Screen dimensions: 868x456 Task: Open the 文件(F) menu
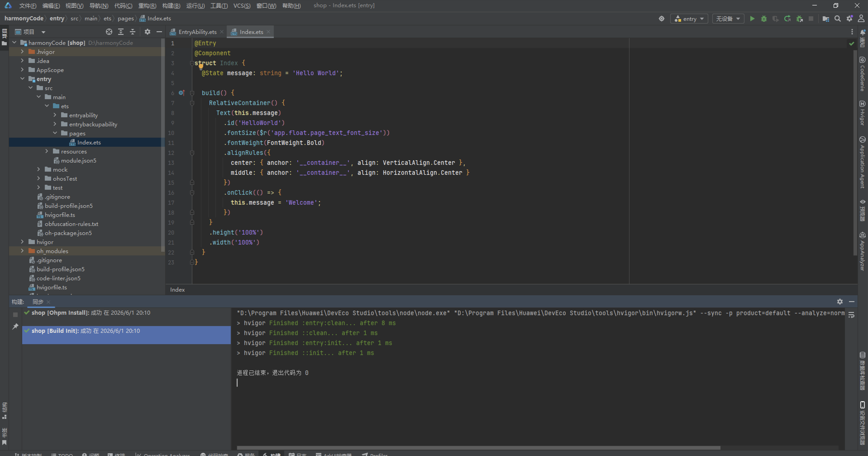pos(28,6)
